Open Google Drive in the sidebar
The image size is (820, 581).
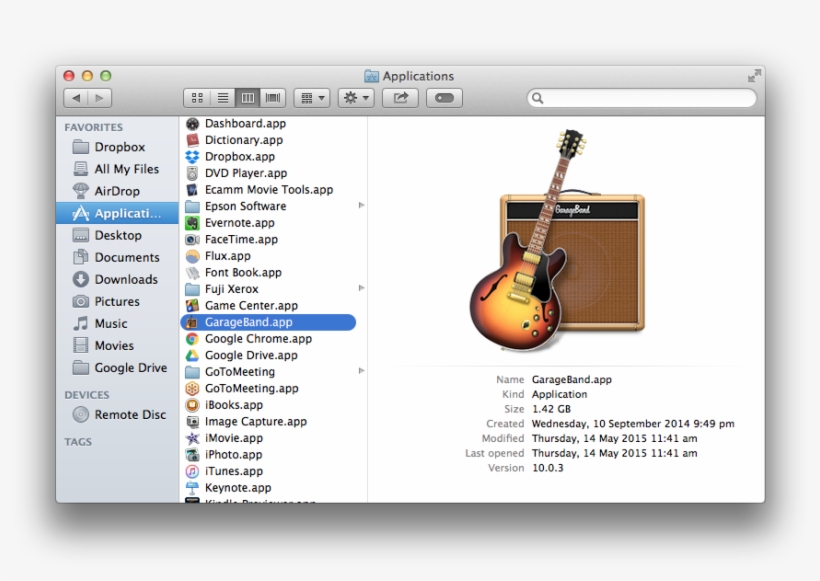(x=117, y=368)
